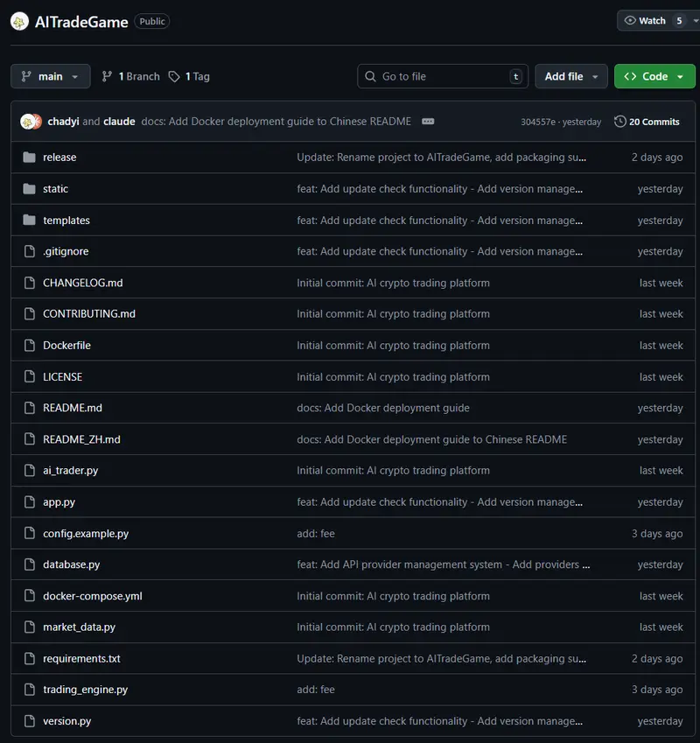This screenshot has height=743, width=700.
Task: Click the branch icon beside 1 Branch
Action: 108,77
